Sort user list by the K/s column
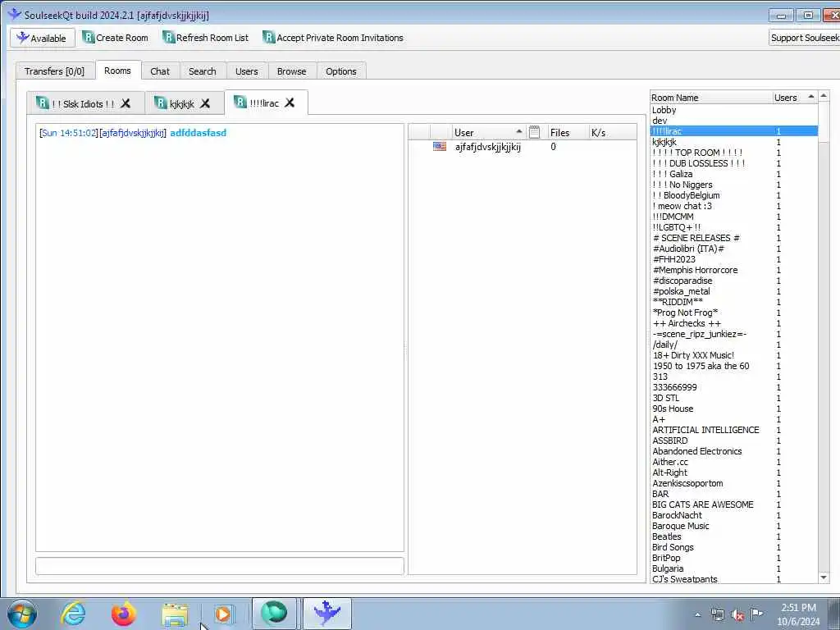The width and height of the screenshot is (840, 630). 612,132
